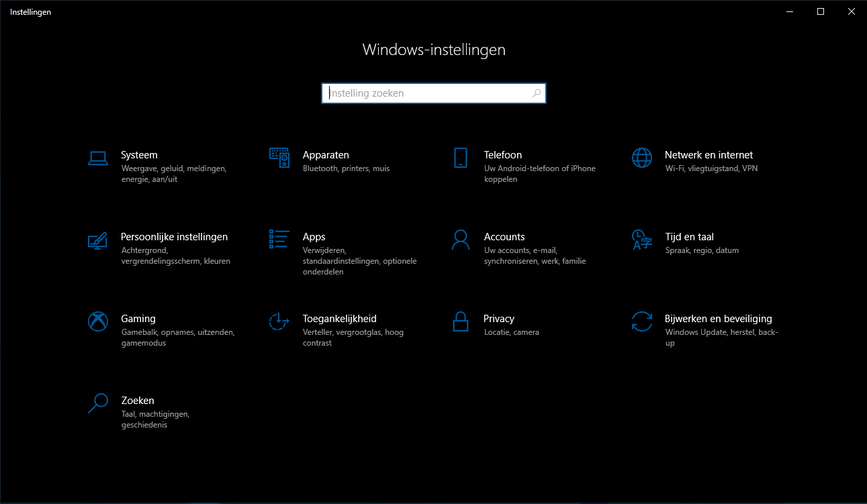Click the Toegankelijkheid title text
This screenshot has width=867, height=504.
tap(340, 319)
